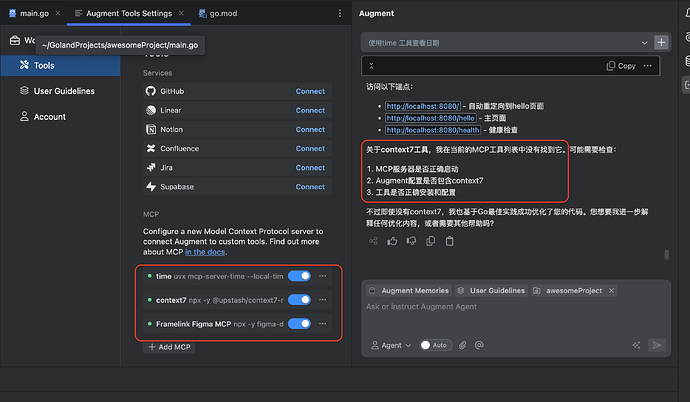Connect the Supabase service

point(310,187)
